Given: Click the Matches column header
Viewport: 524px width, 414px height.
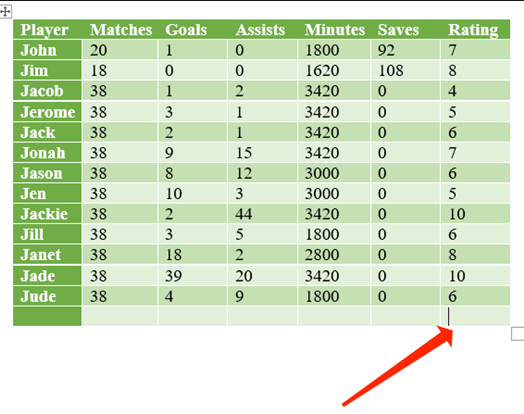Looking at the screenshot, I should pos(121,29).
